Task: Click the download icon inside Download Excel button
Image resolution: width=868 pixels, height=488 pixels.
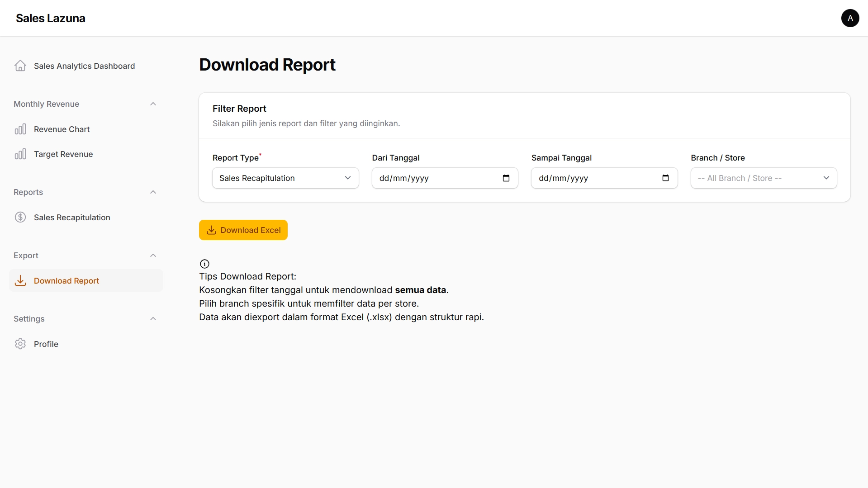Action: tap(211, 230)
